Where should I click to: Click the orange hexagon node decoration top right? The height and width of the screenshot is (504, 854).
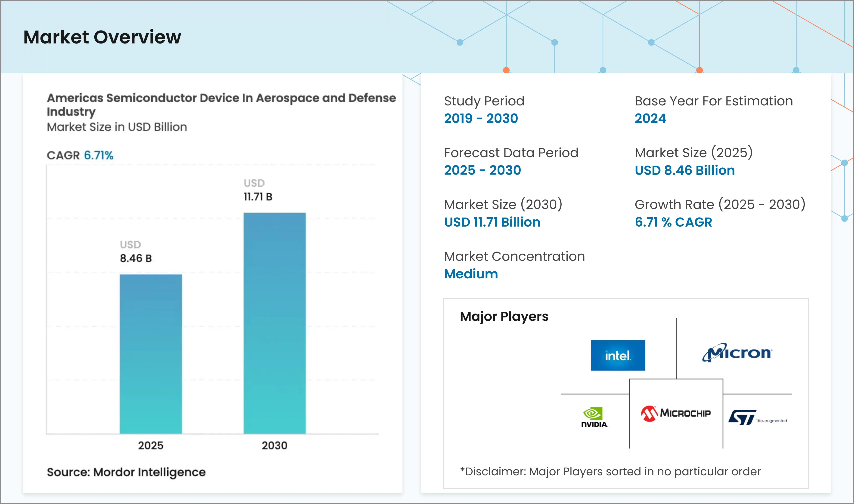(x=699, y=70)
